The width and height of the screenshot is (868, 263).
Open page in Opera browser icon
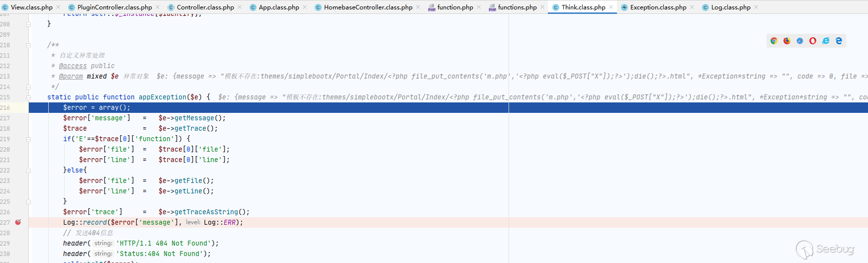pos(812,41)
